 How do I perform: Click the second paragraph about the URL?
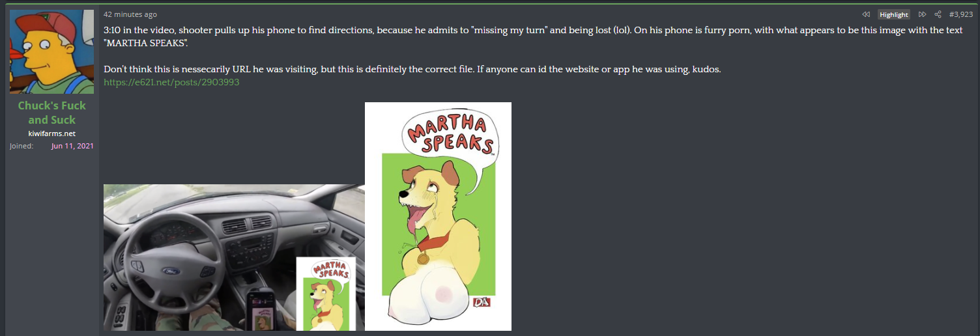coord(412,69)
